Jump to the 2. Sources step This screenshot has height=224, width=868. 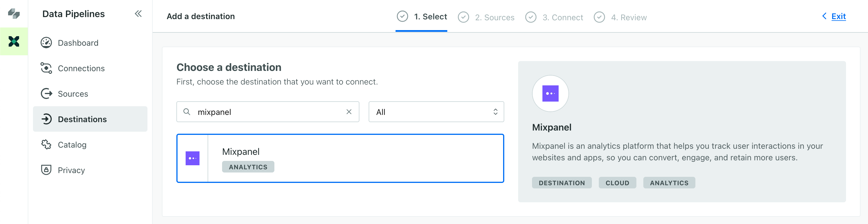(x=486, y=17)
